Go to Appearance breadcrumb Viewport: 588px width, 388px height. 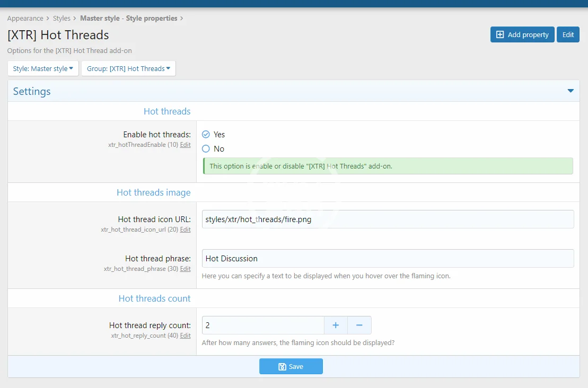click(x=25, y=18)
